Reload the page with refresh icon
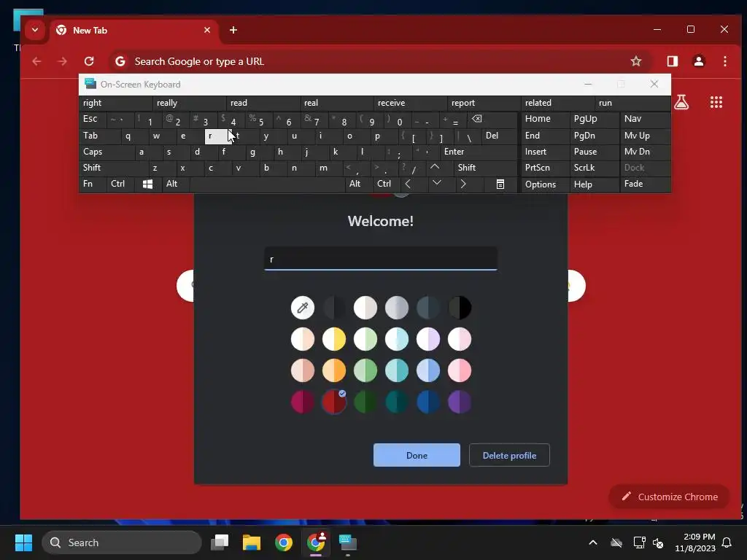This screenshot has height=560, width=747. pyautogui.click(x=89, y=61)
